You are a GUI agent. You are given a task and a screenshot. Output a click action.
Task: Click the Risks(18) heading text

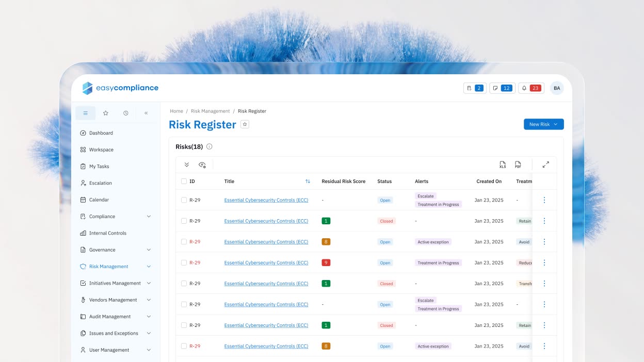189,146
